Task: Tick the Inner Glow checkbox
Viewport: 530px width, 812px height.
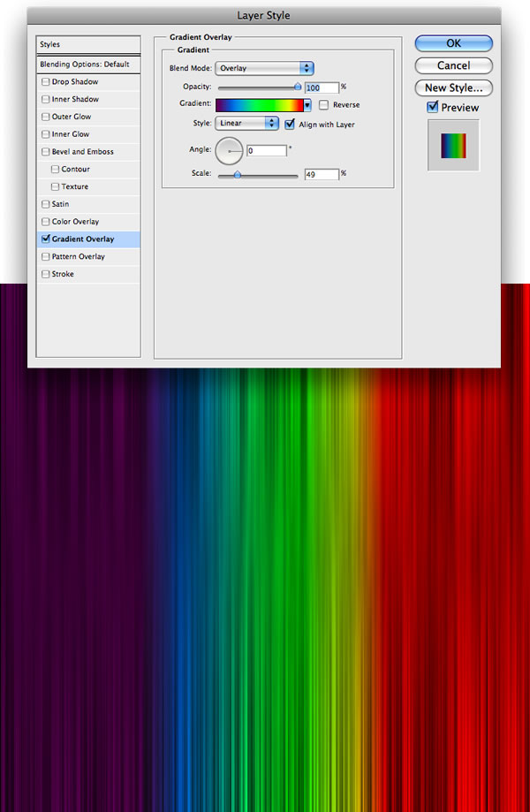Action: pyautogui.click(x=46, y=134)
